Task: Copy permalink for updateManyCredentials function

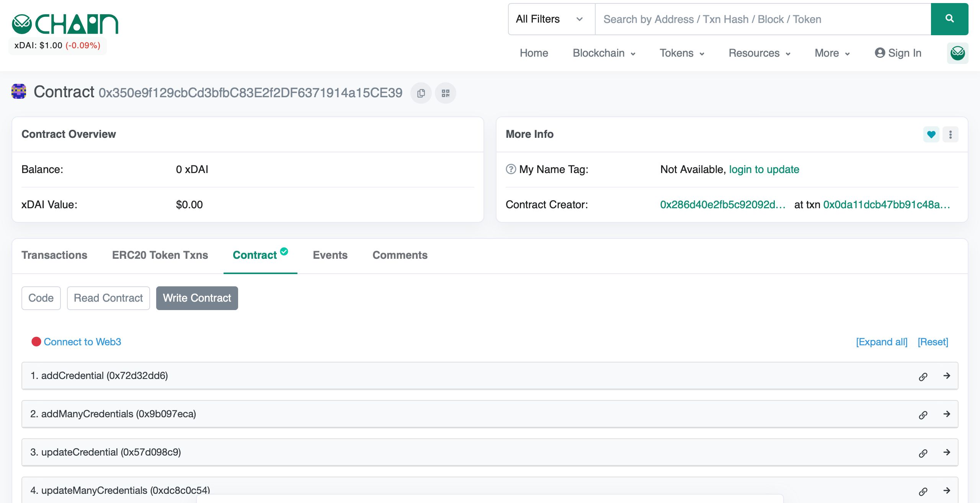Action: (x=923, y=491)
